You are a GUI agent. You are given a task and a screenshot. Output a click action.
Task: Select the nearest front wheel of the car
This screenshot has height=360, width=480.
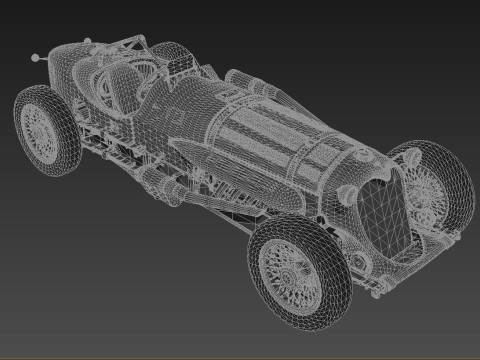(300, 273)
